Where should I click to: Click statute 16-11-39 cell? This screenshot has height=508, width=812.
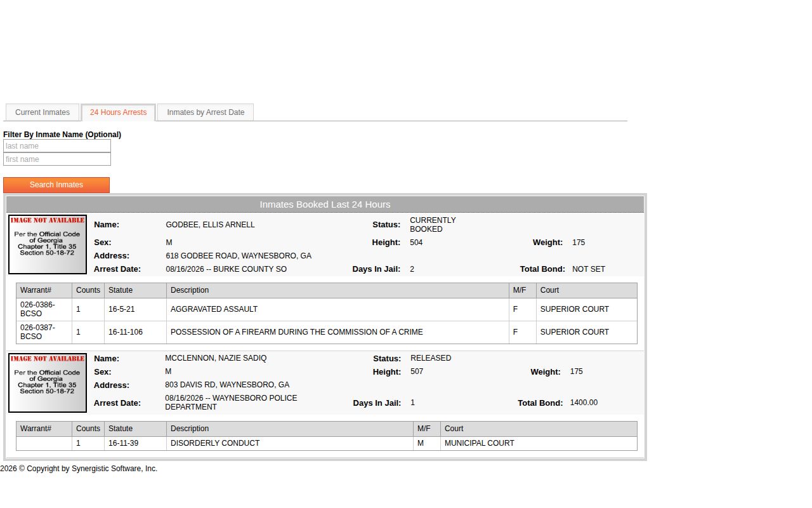(135, 443)
